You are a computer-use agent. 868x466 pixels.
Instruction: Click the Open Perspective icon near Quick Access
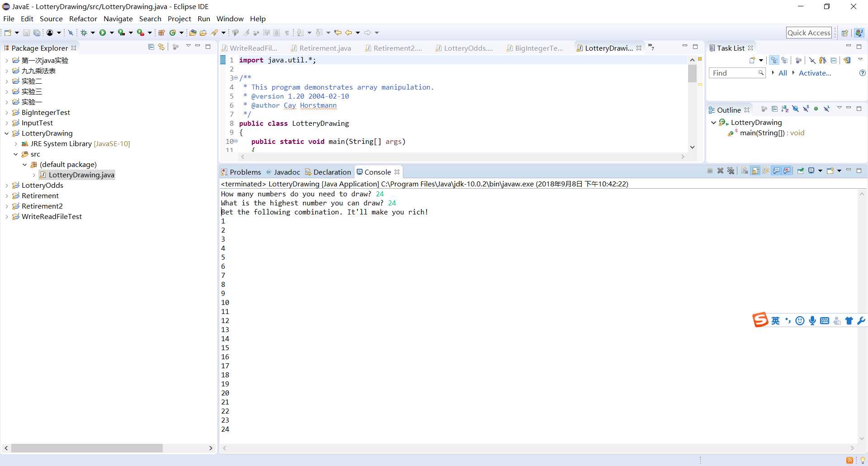tap(844, 33)
